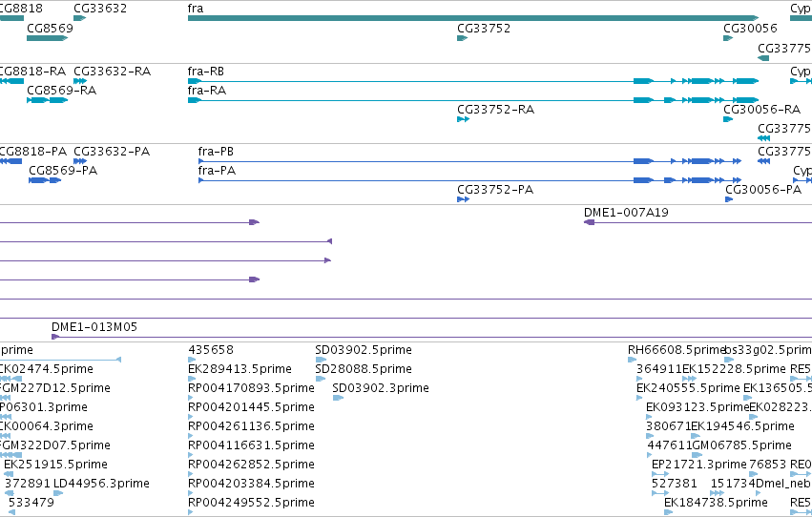Click the 435658 feature label
This screenshot has width=812, height=517.
click(211, 350)
